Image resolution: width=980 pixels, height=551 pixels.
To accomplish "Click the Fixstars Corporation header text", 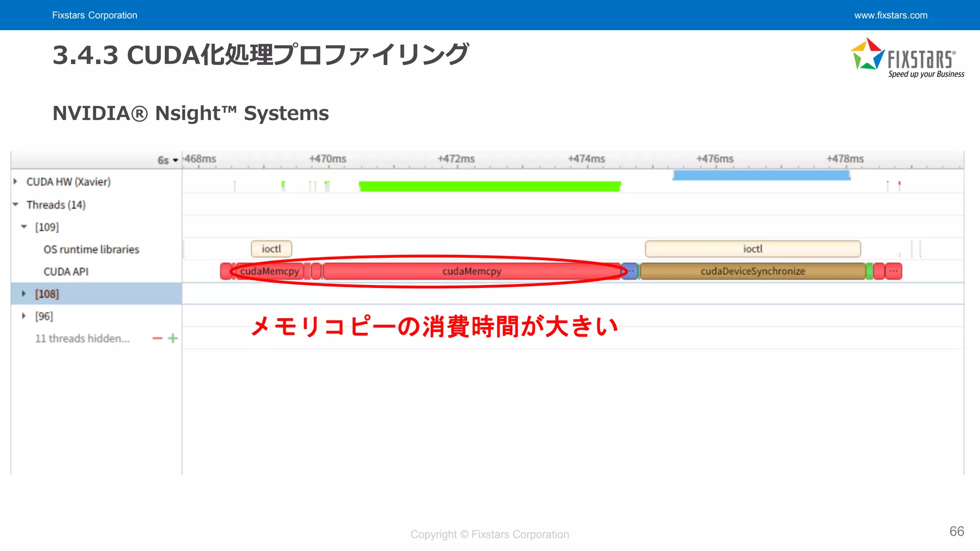I will [x=95, y=15].
